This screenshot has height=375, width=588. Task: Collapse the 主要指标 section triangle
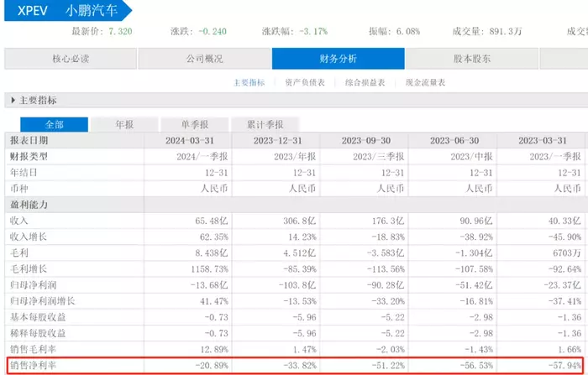(13, 101)
